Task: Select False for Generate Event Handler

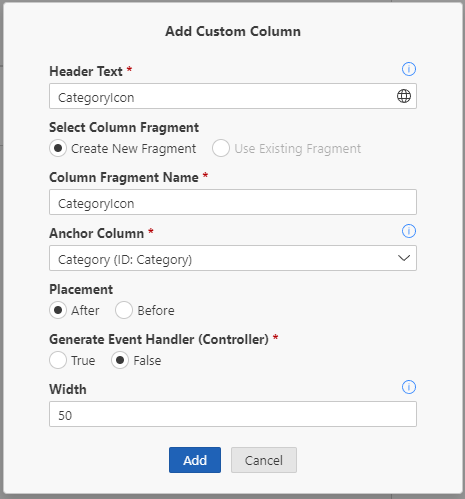Action: pyautogui.click(x=120, y=360)
